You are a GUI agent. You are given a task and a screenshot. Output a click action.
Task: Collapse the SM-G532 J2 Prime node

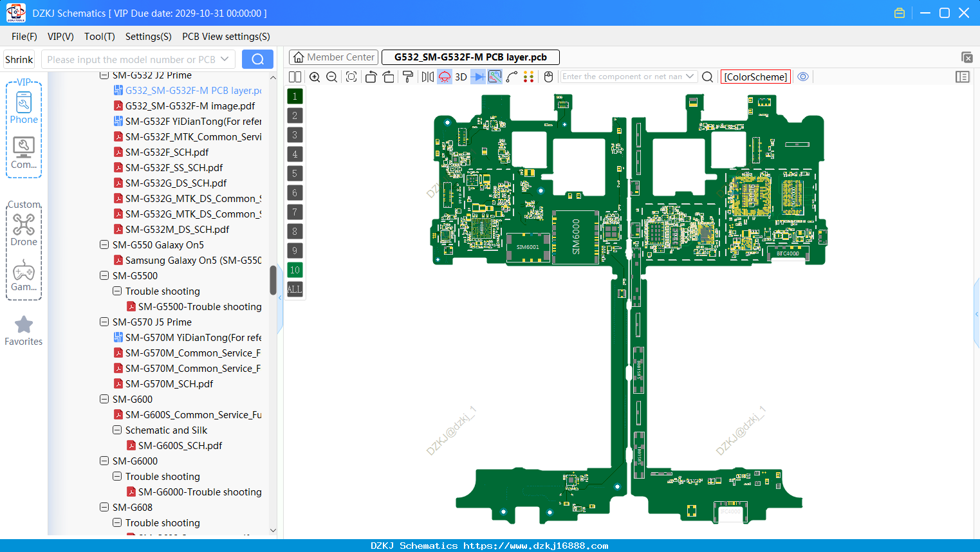(104, 75)
